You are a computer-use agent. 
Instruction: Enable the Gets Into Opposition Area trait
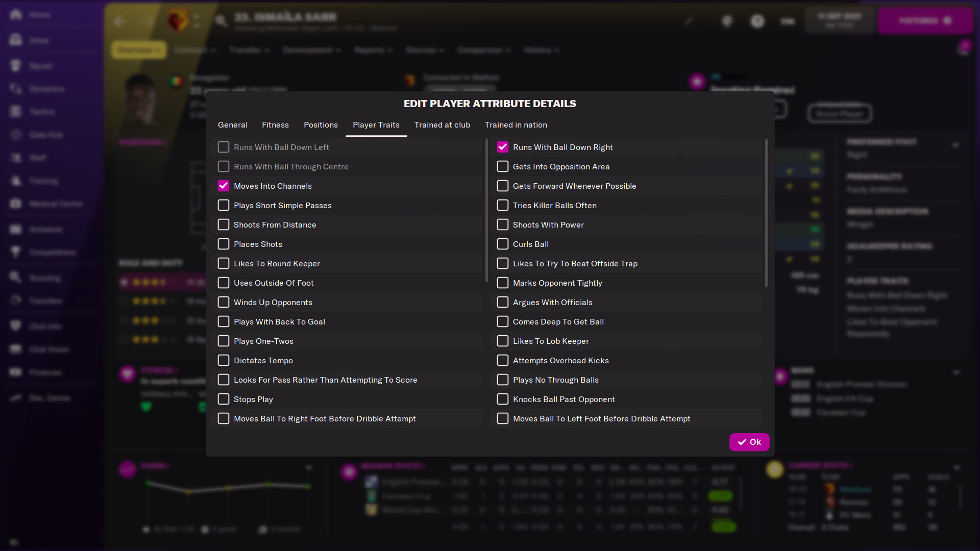503,166
